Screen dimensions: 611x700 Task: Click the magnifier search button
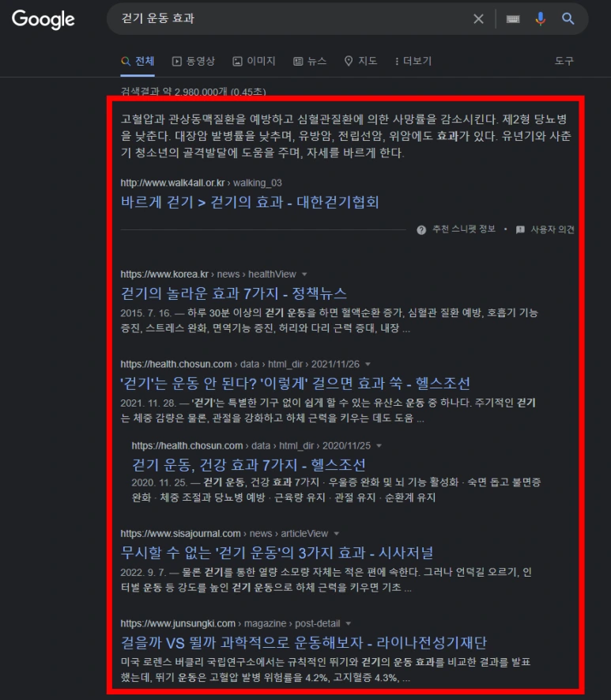(x=568, y=19)
